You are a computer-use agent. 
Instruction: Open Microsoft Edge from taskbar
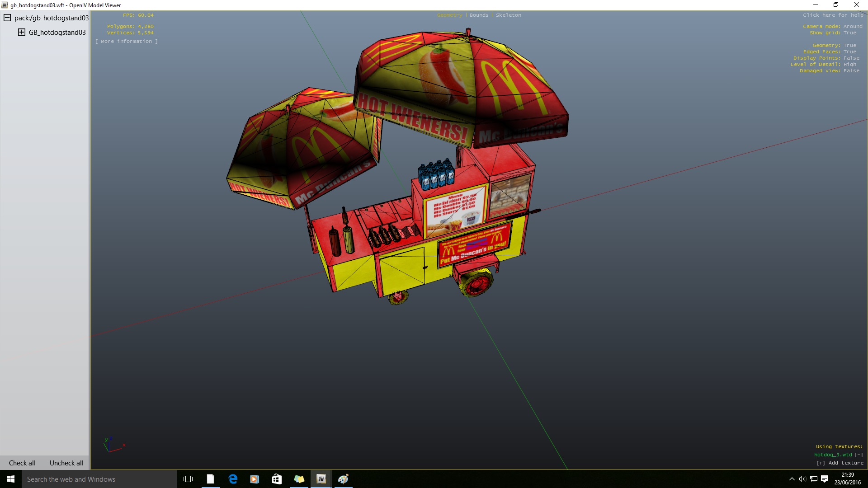(233, 479)
